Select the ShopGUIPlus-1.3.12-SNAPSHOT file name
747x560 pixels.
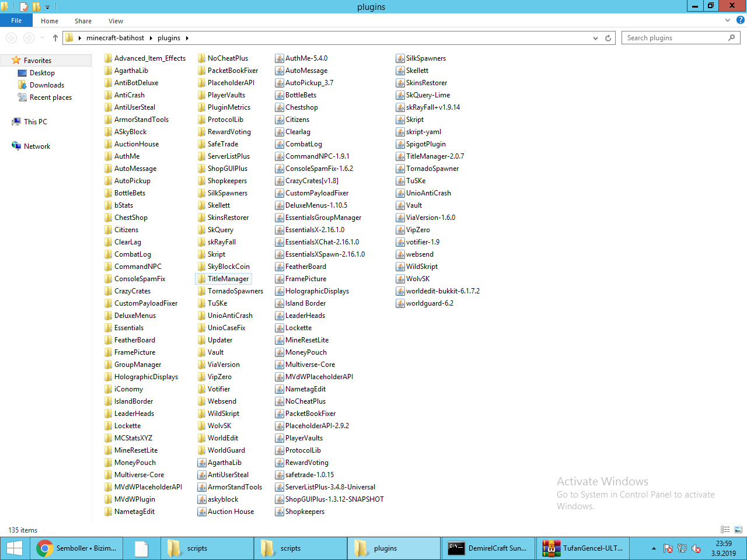(334, 499)
